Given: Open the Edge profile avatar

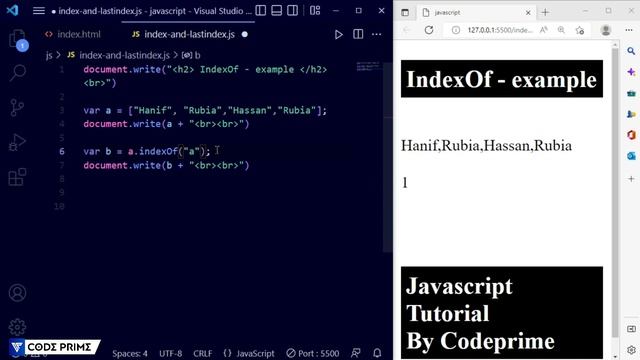Looking at the screenshot, I should [606, 30].
